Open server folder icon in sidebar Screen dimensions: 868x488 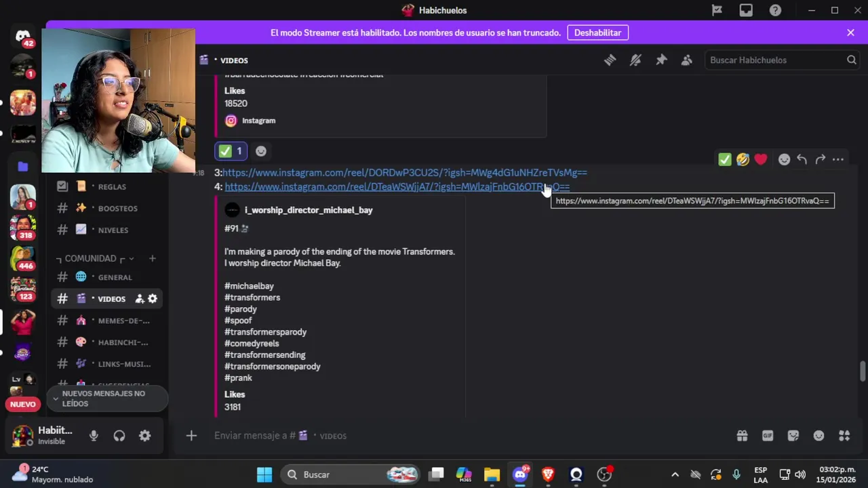[23, 166]
